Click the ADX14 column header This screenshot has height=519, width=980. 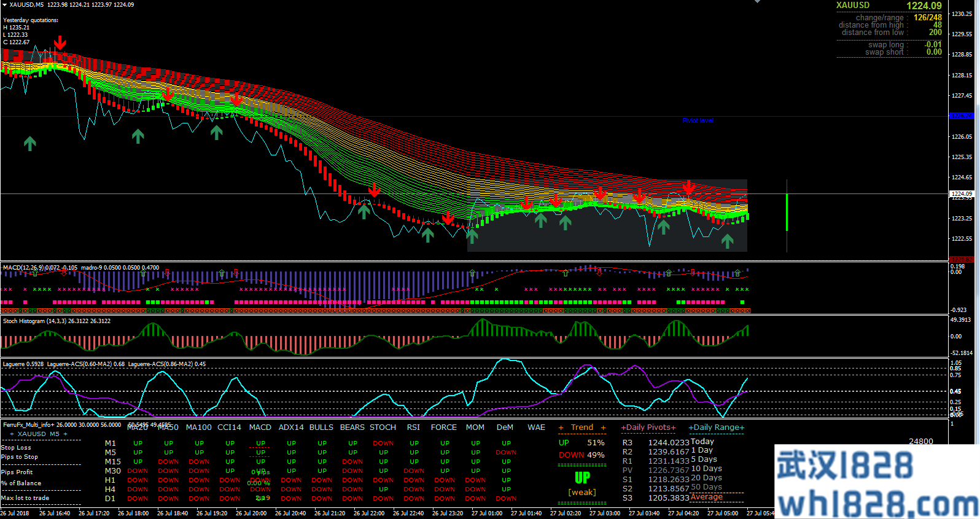(x=291, y=427)
